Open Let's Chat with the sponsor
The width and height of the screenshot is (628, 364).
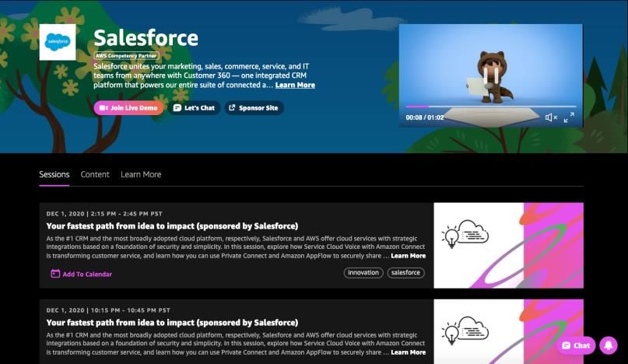click(x=194, y=107)
